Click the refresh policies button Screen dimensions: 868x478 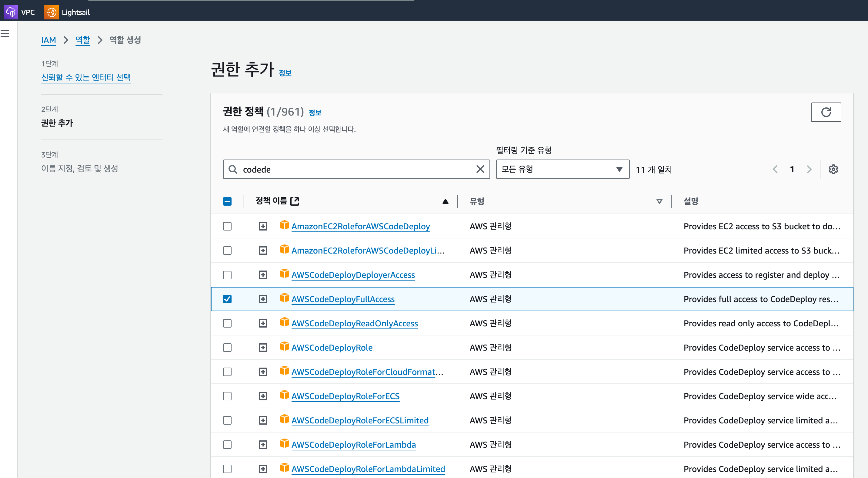coord(826,112)
